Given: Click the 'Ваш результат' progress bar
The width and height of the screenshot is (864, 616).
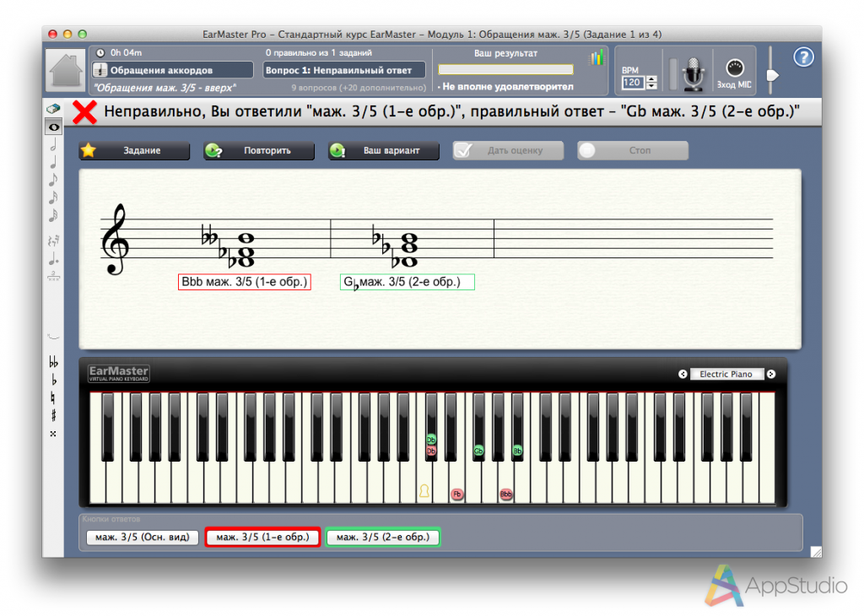Looking at the screenshot, I should 505,69.
